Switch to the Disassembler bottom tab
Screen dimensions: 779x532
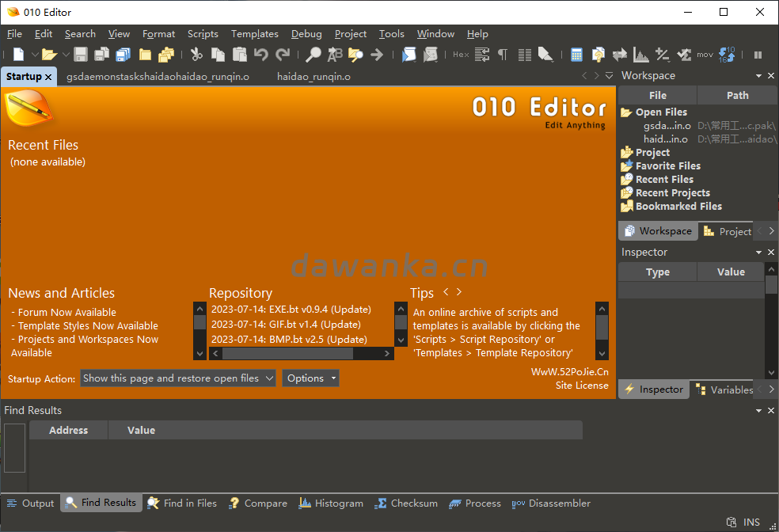[x=552, y=503]
